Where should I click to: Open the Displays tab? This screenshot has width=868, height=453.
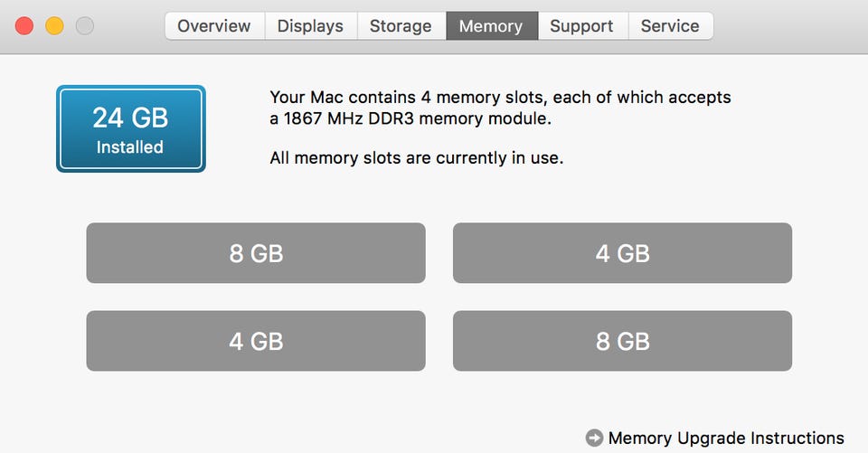(x=310, y=26)
